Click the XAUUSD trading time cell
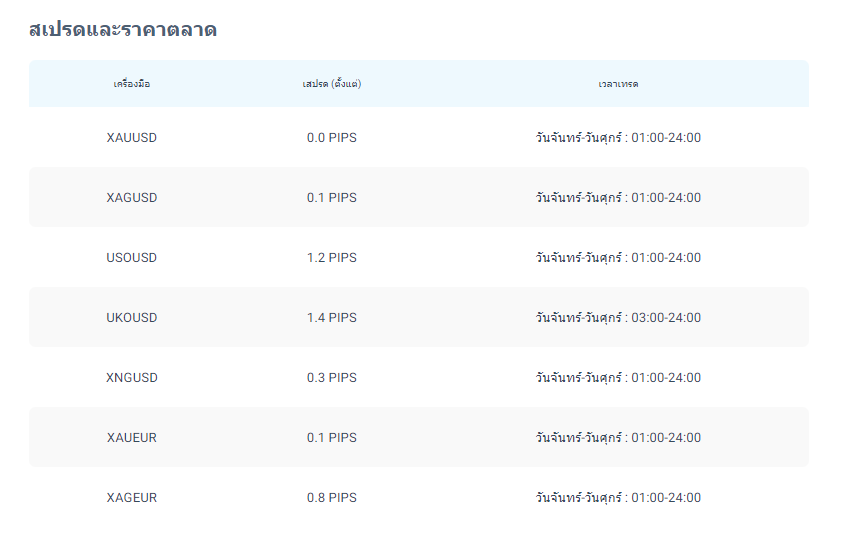 pos(618,138)
